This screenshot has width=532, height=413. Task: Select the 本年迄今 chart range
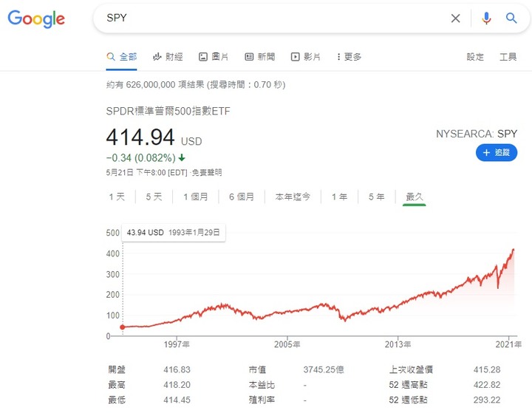[x=293, y=197]
